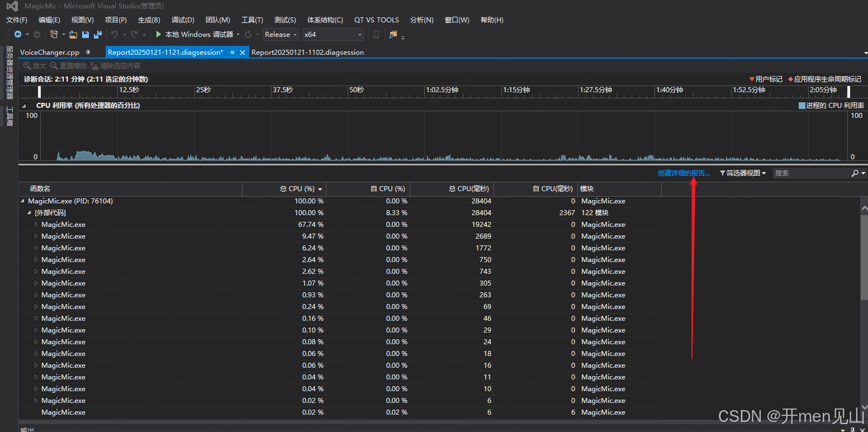Image resolution: width=868 pixels, height=432 pixels.
Task: Sort by the 自 CPU (%) column header
Action: (x=368, y=189)
